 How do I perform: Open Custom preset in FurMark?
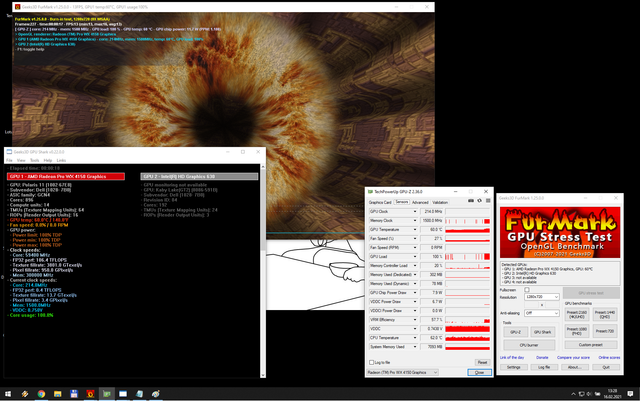click(591, 345)
